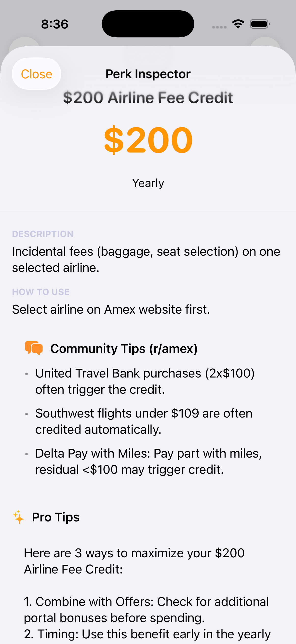Tap the Pro Tips heading text
This screenshot has width=296, height=644.
pos(56,517)
